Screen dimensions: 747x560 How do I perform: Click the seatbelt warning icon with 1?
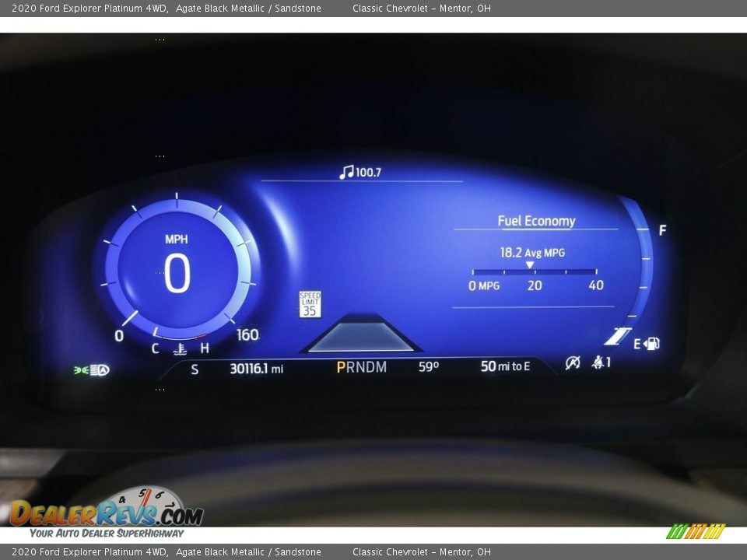click(601, 362)
